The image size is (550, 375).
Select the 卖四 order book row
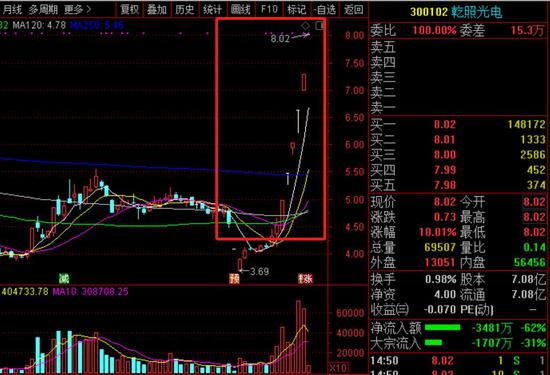(x=458, y=62)
